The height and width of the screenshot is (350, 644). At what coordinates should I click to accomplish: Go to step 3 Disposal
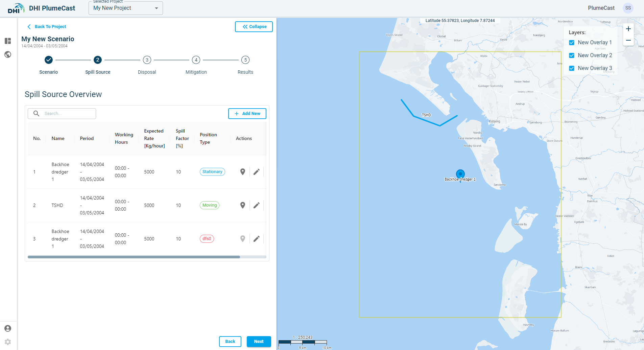point(147,60)
